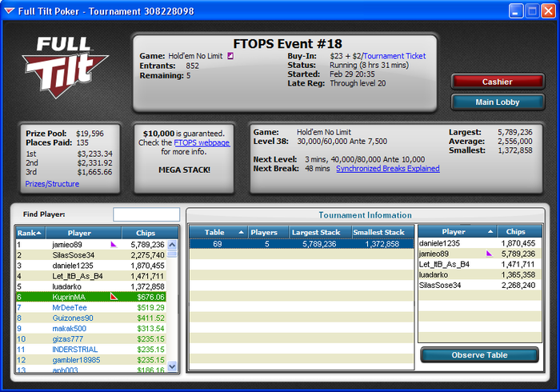Sort table players by Chips header
The width and height of the screenshot is (560, 392).
pos(520,232)
